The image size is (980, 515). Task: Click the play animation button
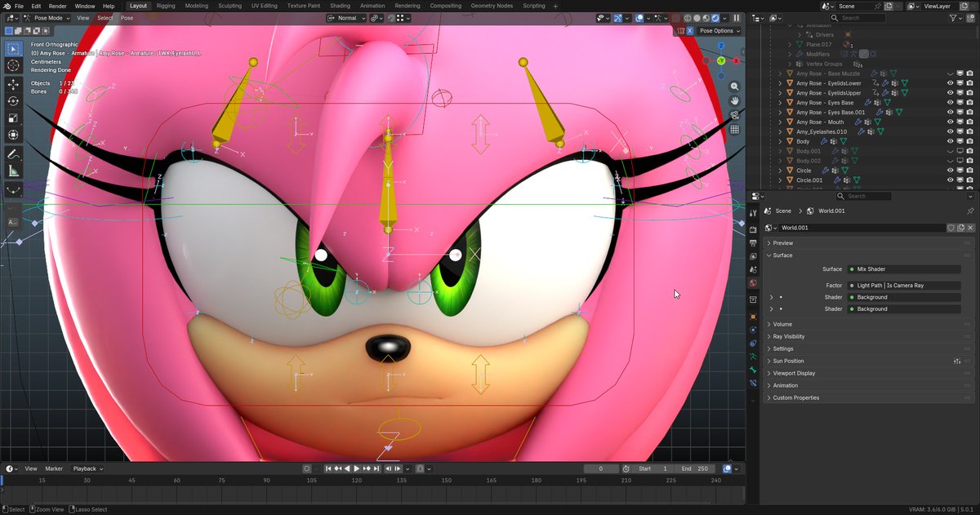[356, 468]
